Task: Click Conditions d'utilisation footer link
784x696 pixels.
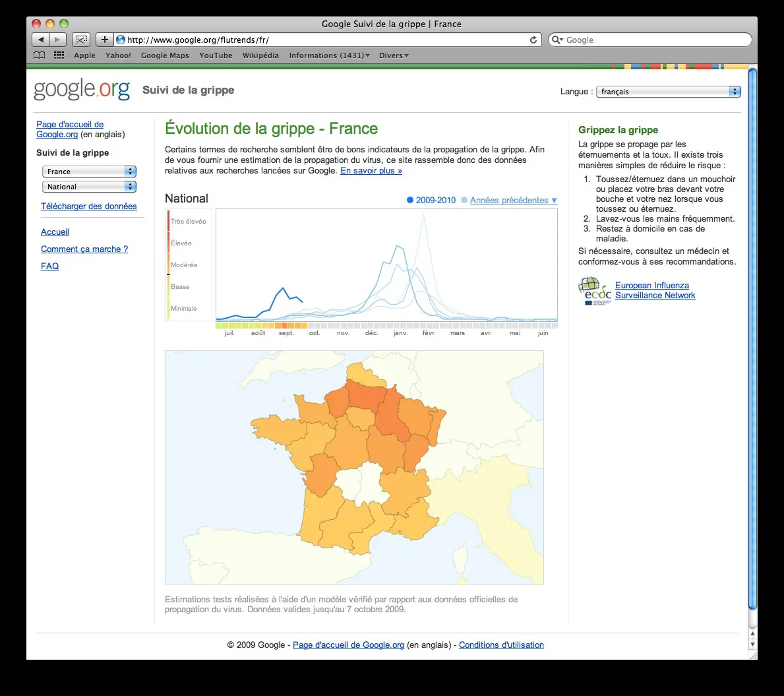Action: point(501,645)
